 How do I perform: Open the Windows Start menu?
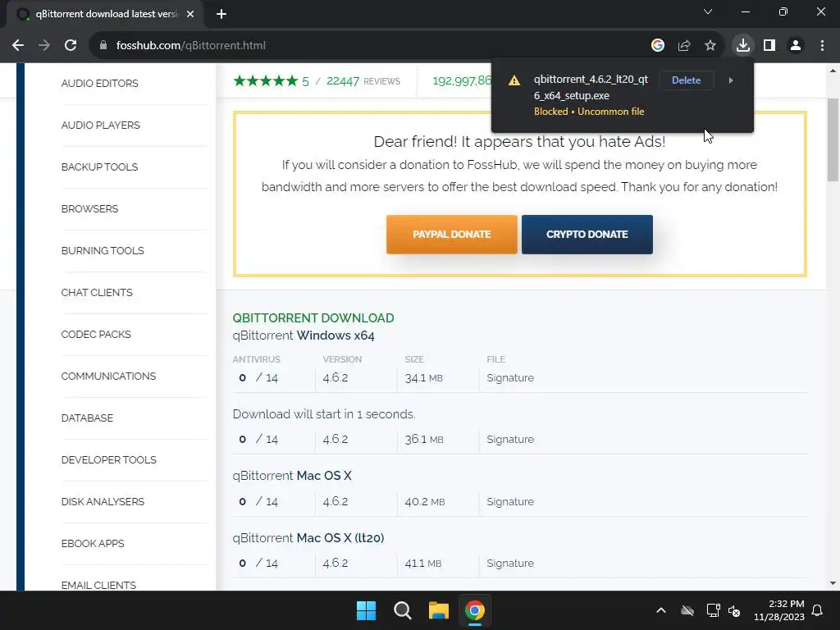367,610
